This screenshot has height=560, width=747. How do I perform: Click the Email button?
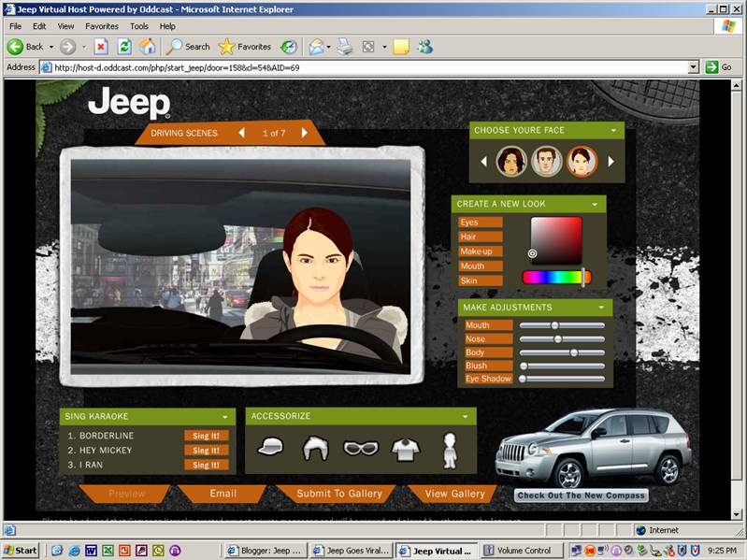pos(223,494)
